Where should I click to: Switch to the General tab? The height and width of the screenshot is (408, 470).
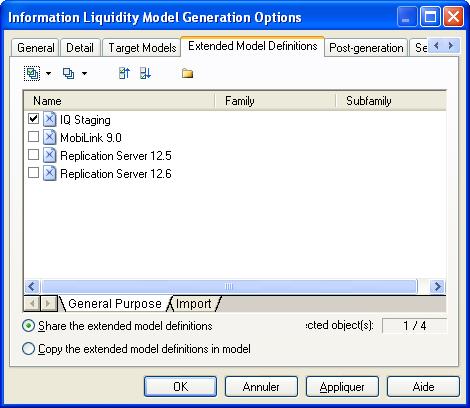[36, 48]
